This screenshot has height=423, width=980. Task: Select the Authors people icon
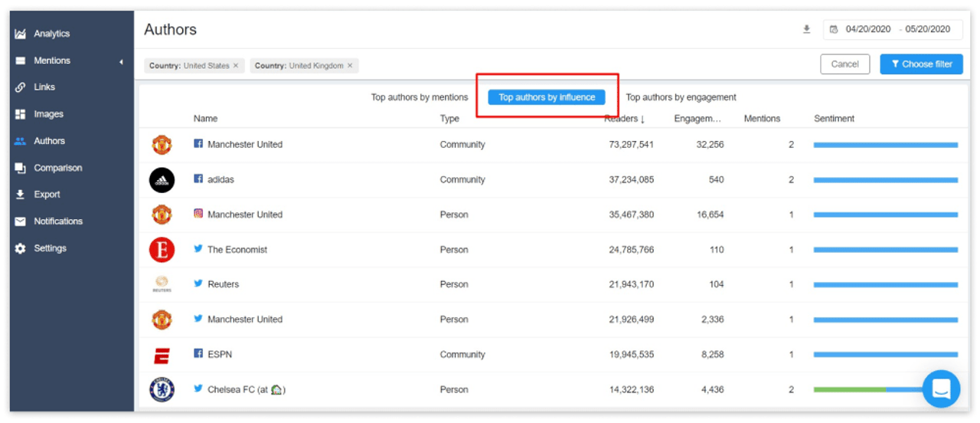(20, 141)
